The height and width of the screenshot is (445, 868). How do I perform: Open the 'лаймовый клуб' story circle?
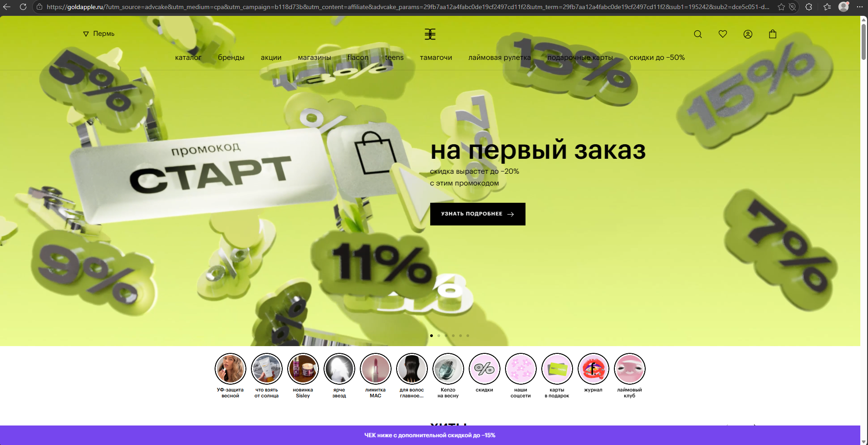pos(629,369)
